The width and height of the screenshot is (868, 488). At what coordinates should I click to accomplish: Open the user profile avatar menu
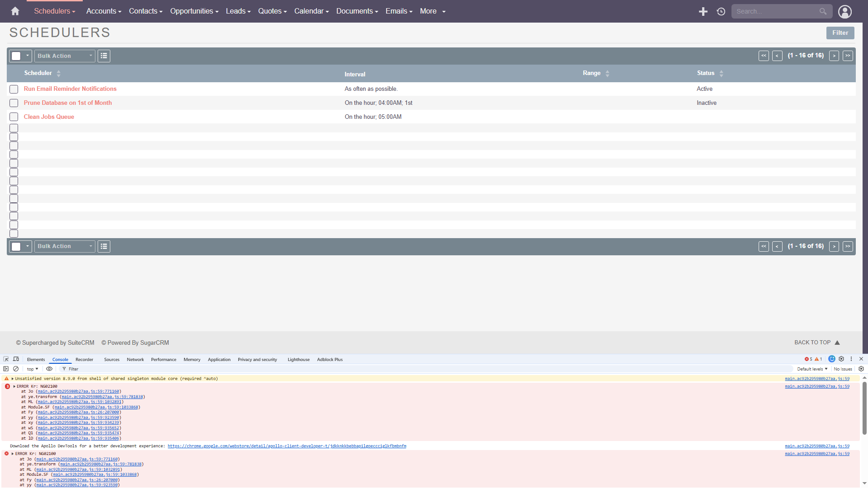pos(844,11)
